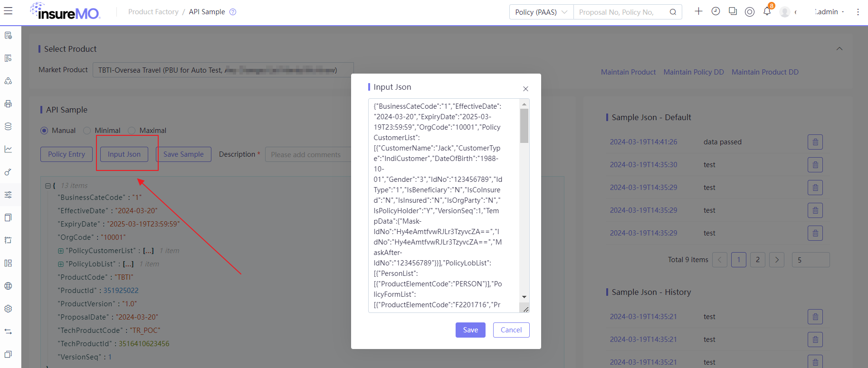Click the multi-window icon in header
The width and height of the screenshot is (868, 368).
click(x=733, y=11)
